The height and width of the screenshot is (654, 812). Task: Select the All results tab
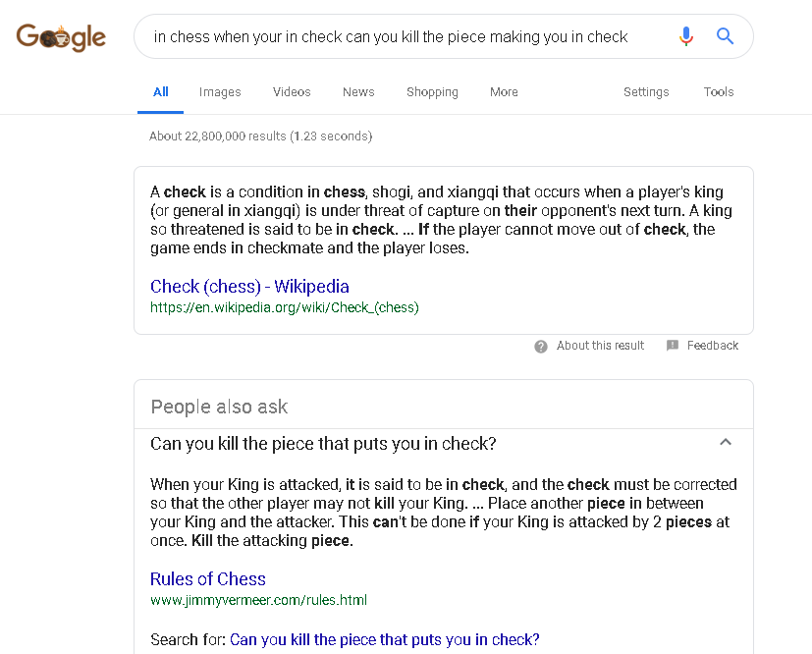click(x=161, y=92)
